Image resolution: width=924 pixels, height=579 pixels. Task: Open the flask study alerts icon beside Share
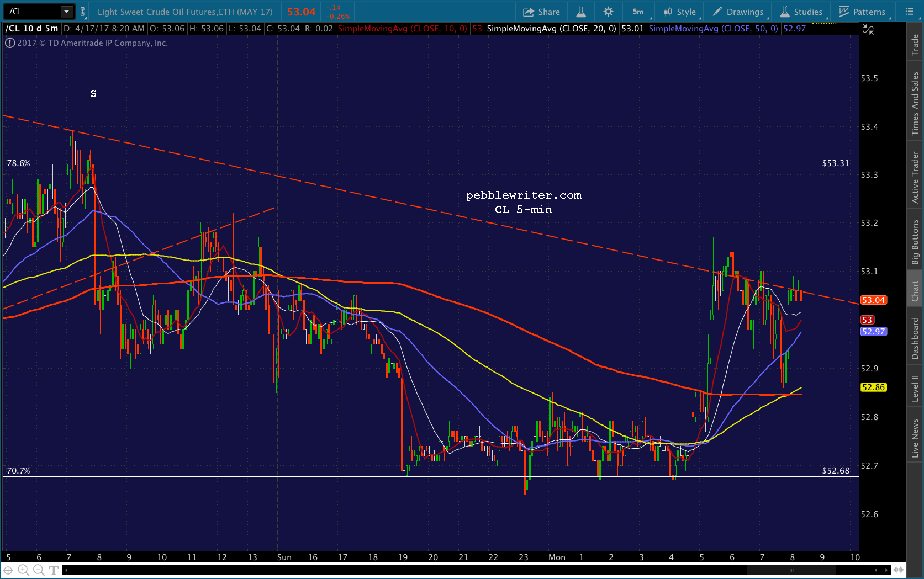point(581,12)
